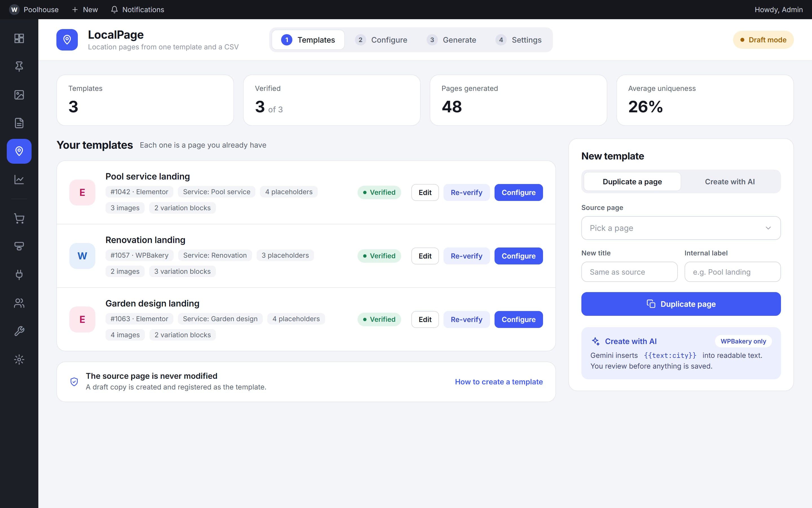Go to the Generate step tab
Image resolution: width=812 pixels, height=508 pixels.
[452, 40]
